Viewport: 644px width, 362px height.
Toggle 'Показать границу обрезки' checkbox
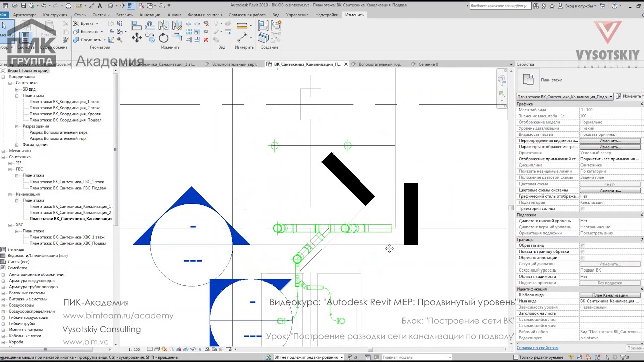(583, 252)
